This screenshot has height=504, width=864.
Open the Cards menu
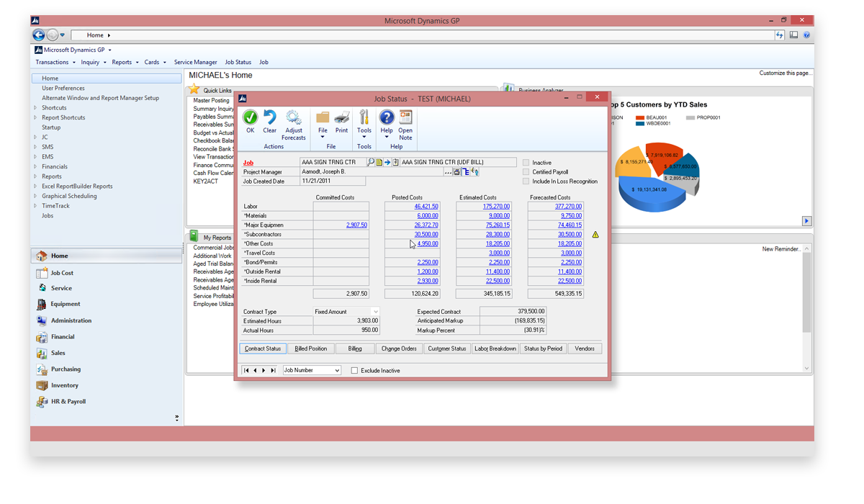click(x=155, y=62)
